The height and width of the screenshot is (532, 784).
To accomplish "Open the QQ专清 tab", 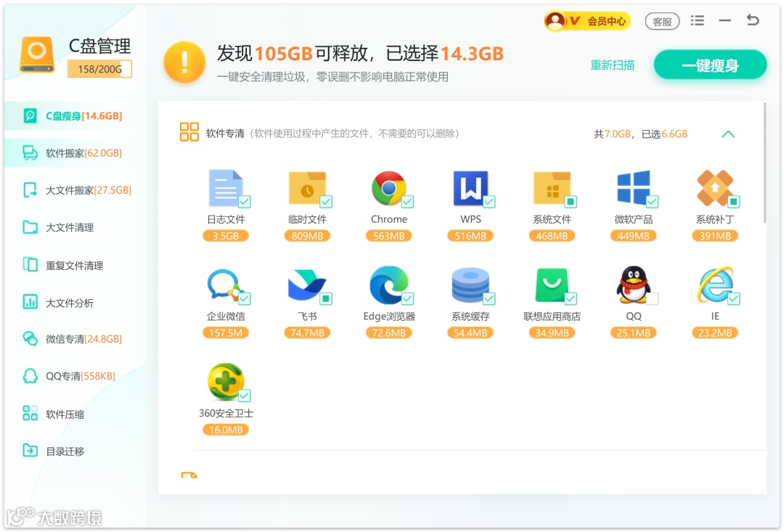I will pyautogui.click(x=75, y=376).
